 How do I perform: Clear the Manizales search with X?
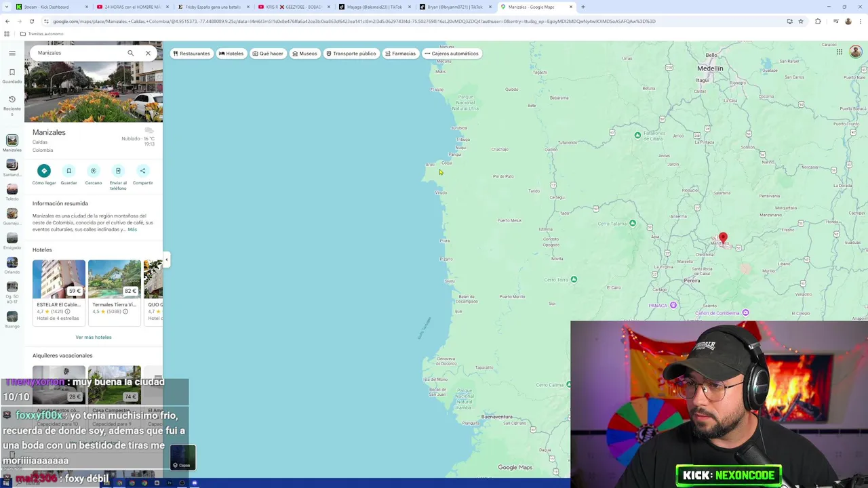[x=148, y=53]
